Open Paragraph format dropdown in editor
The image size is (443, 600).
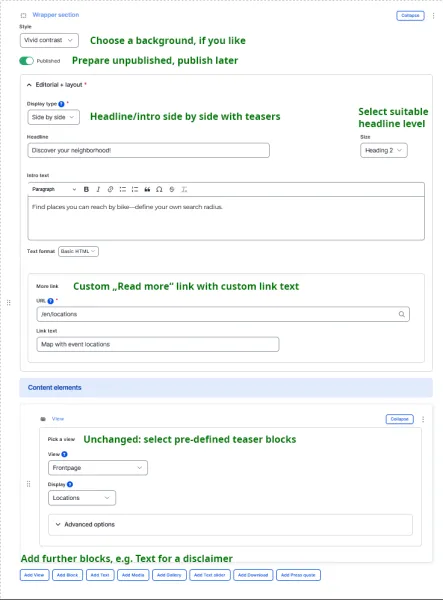(54, 189)
